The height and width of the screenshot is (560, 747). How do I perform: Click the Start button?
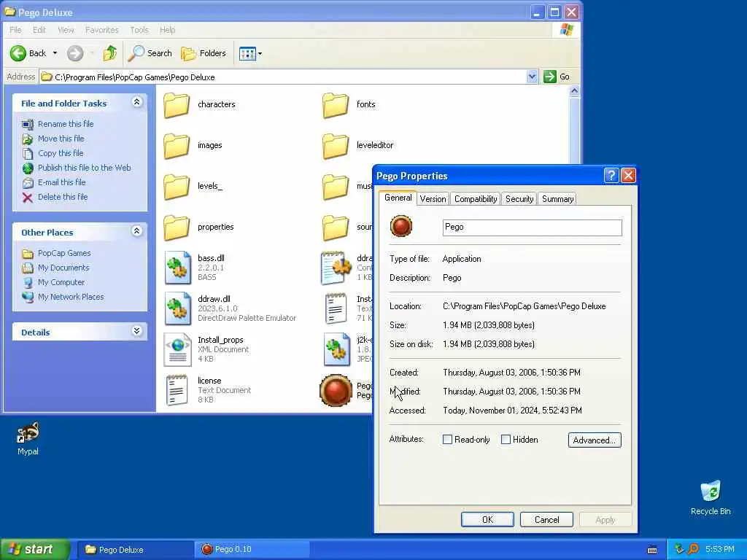(34, 550)
